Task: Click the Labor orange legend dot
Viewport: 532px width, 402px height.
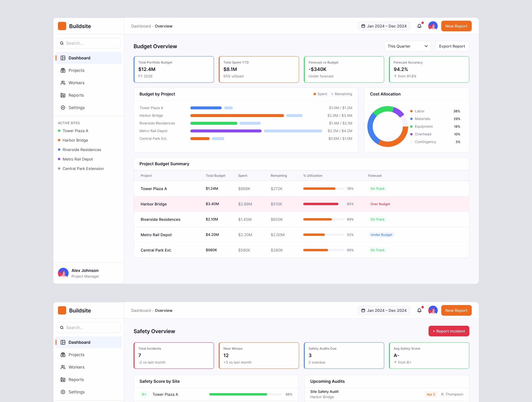Action: 411,111
